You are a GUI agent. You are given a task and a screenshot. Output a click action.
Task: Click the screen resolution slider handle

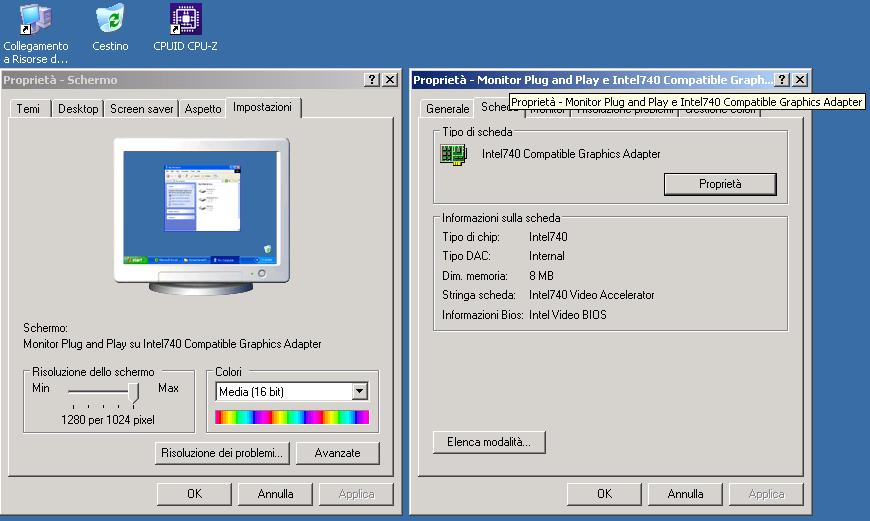pos(134,392)
